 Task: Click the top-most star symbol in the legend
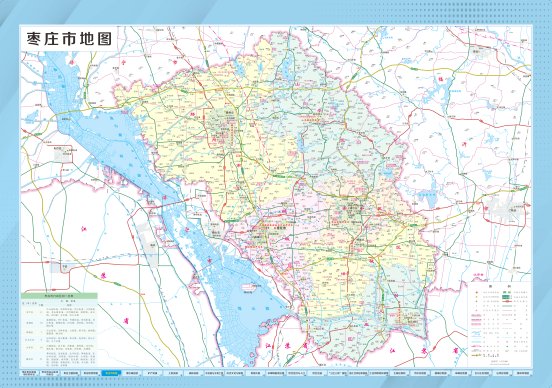pyautogui.click(x=476, y=293)
